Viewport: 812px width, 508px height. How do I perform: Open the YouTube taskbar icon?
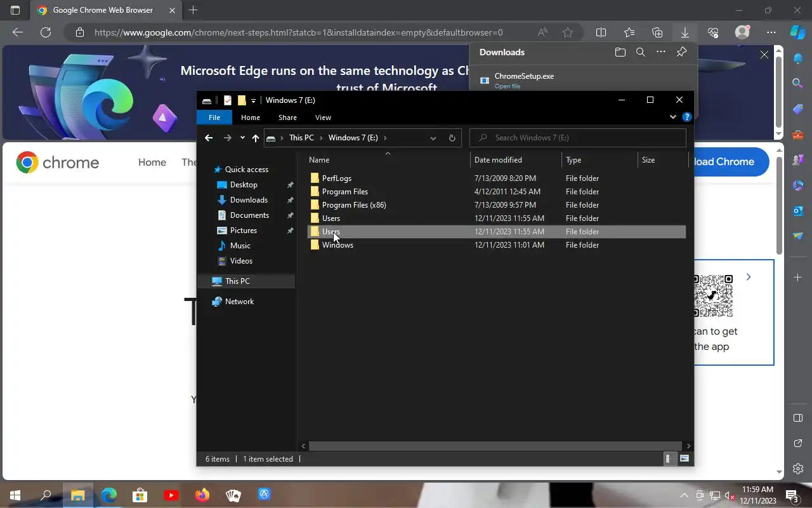tap(171, 495)
